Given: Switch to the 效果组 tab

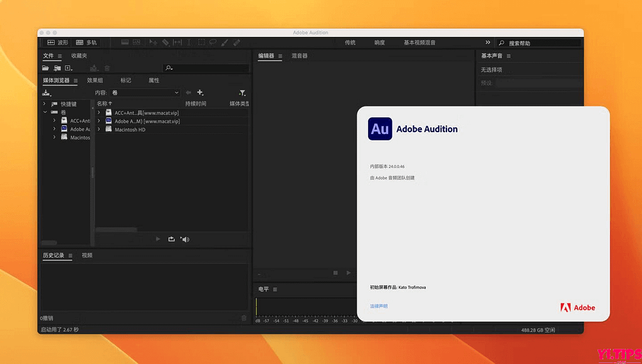Looking at the screenshot, I should coord(95,80).
